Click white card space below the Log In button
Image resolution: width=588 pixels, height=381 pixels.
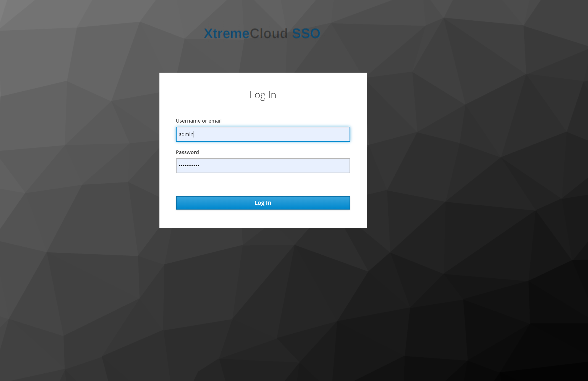click(x=263, y=219)
